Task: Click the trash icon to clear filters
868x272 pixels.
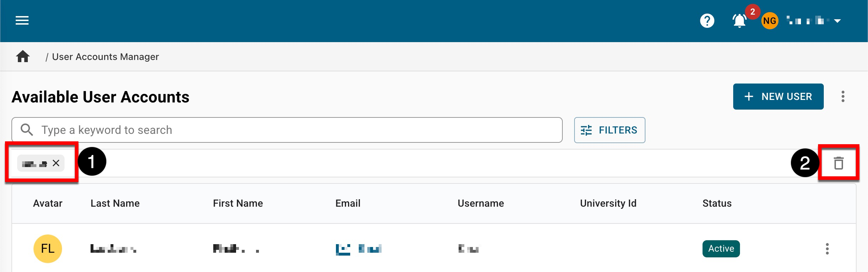Action: (838, 163)
